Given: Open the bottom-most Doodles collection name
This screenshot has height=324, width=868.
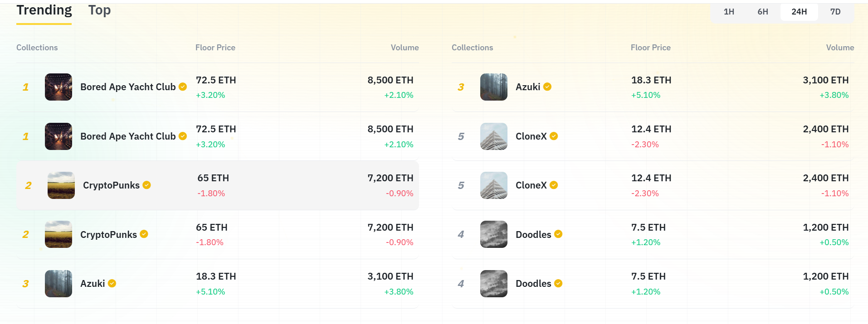Looking at the screenshot, I should [x=533, y=284].
